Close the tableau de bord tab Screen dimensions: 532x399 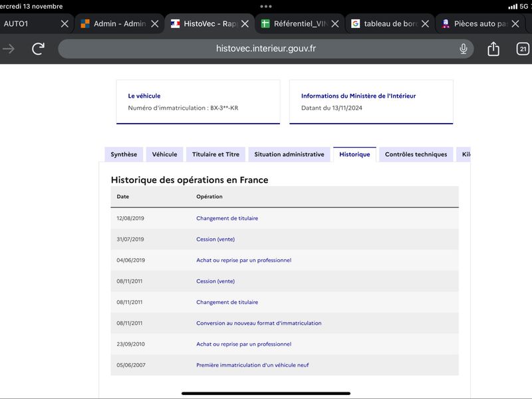425,24
